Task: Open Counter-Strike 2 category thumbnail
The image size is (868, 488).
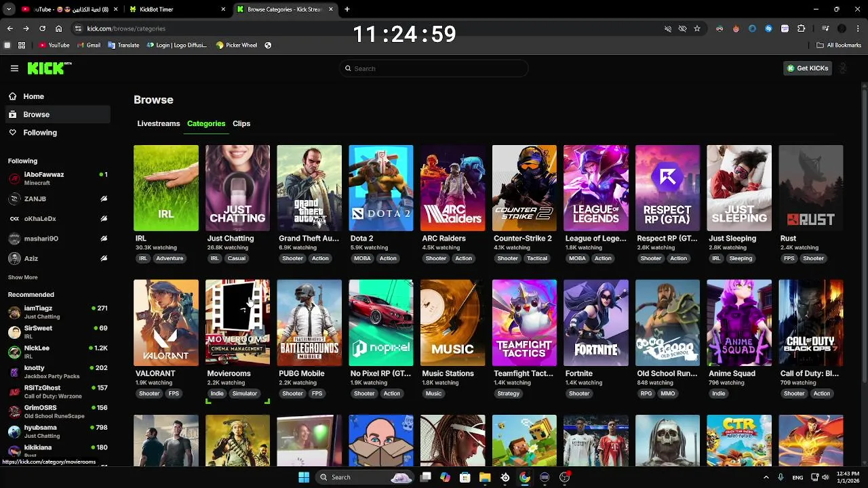Action: tap(524, 188)
